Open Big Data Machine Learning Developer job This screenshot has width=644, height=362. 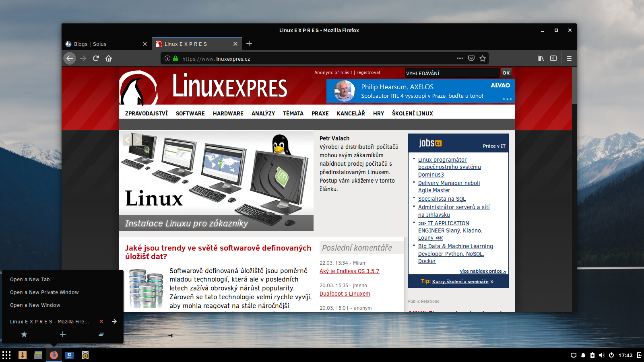(x=455, y=253)
